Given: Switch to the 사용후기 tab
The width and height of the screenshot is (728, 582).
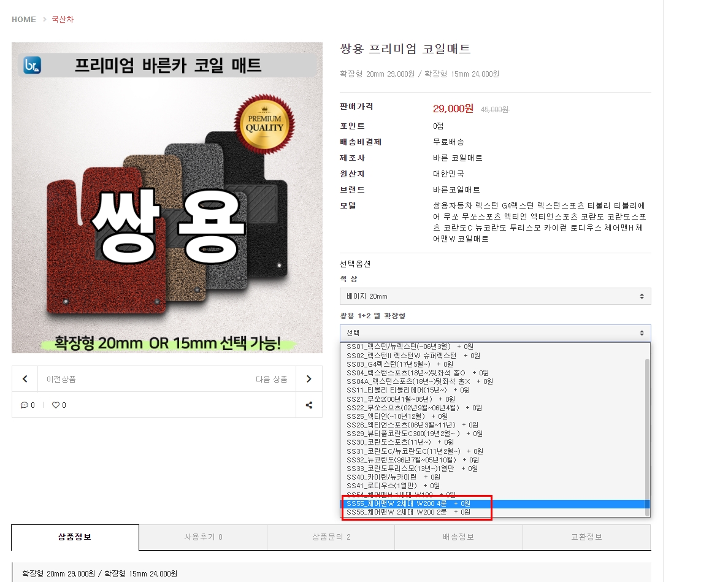Looking at the screenshot, I should coord(203,537).
